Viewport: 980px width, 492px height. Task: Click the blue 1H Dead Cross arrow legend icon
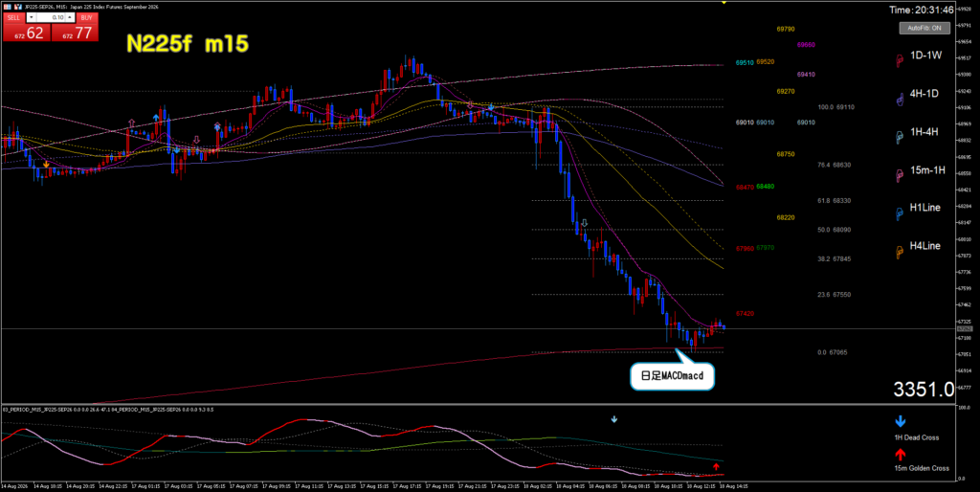click(x=900, y=422)
